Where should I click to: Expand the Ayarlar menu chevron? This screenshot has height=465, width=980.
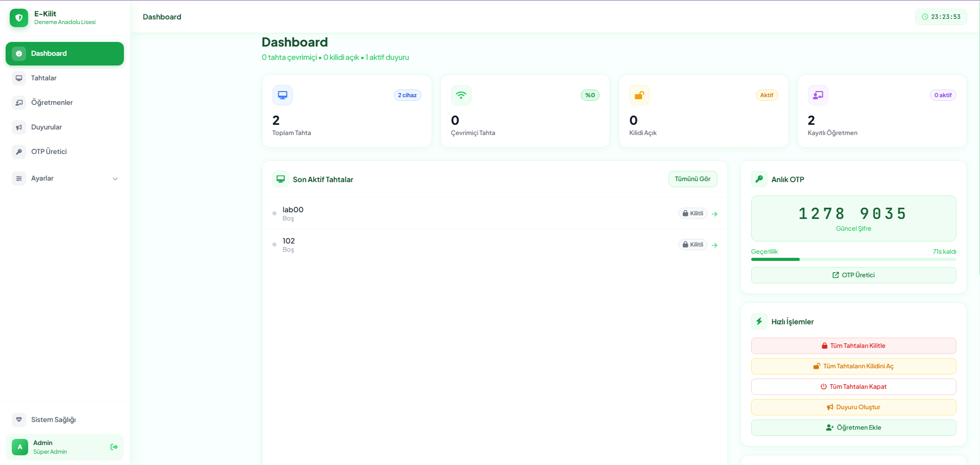pos(115,179)
